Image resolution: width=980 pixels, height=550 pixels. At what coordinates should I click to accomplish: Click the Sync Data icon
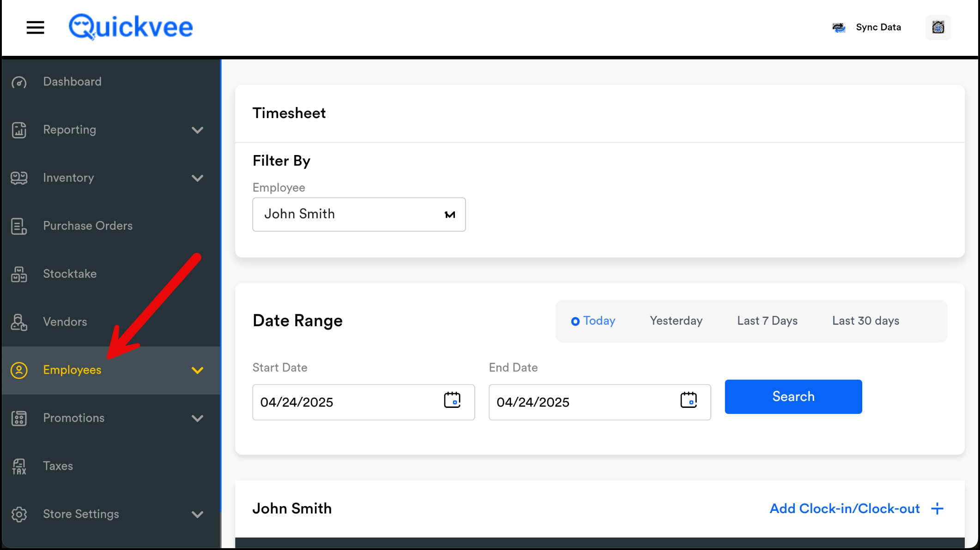pos(839,28)
